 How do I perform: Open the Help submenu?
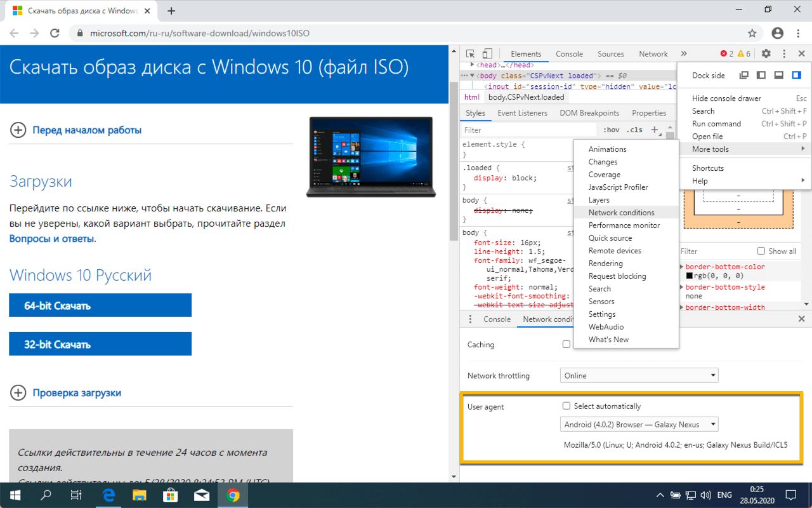click(745, 181)
